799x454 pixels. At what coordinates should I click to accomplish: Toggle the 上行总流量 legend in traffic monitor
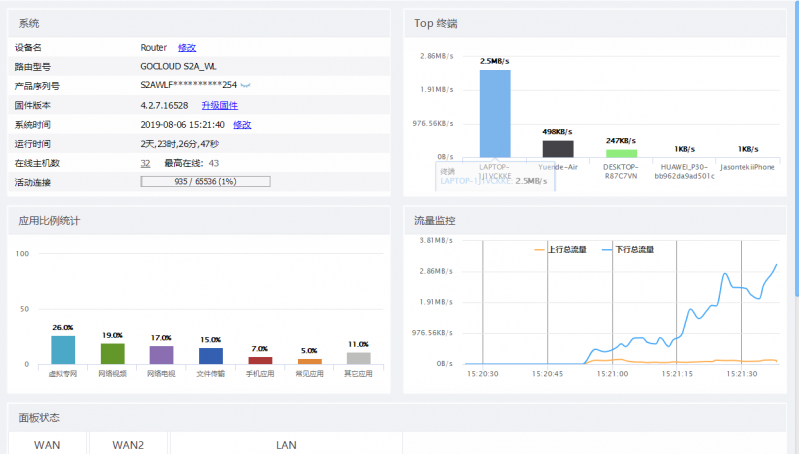coord(561,249)
